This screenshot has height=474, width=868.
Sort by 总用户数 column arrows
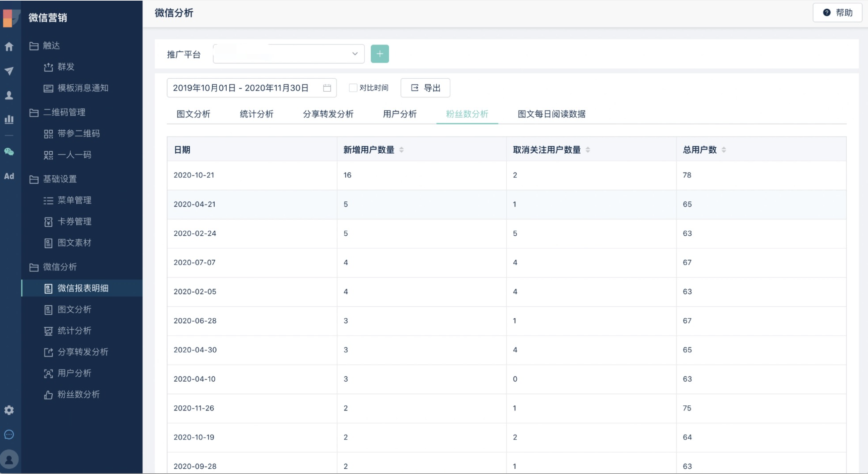[x=724, y=150]
